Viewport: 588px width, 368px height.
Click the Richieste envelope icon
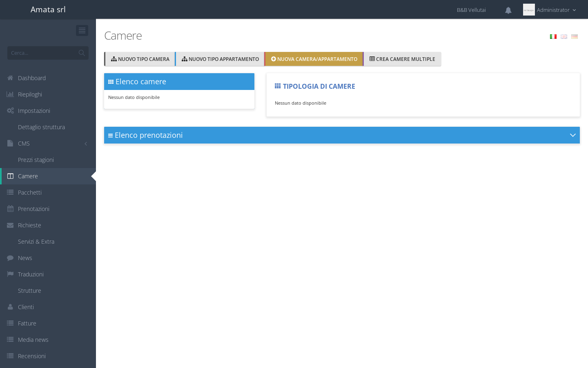tap(10, 225)
